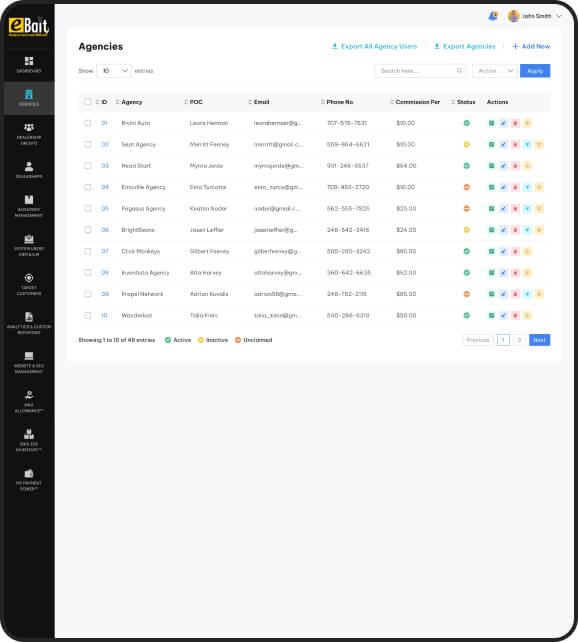Click the green action icon for Rivini Auto
The image size is (578, 642).
[491, 123]
